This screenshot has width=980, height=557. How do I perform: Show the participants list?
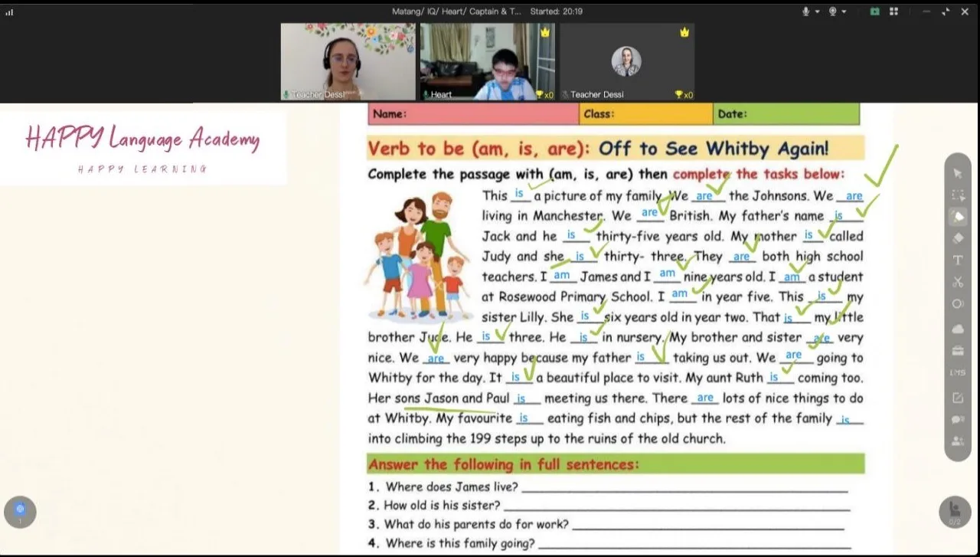click(x=958, y=441)
